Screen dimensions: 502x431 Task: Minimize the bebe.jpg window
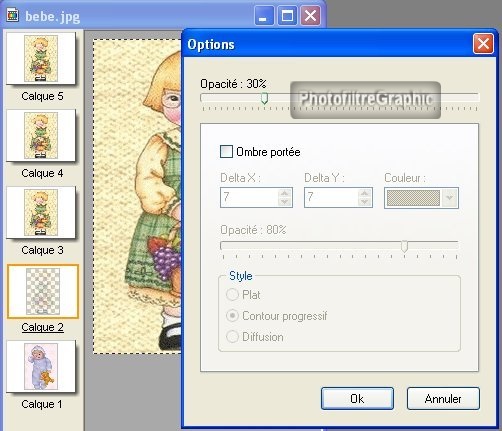(264, 16)
